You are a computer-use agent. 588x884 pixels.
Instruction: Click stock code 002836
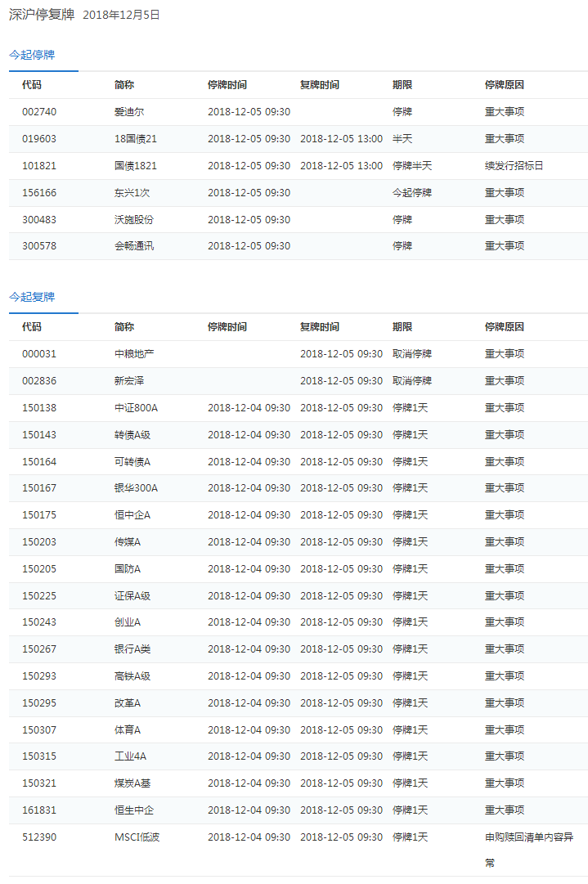pyautogui.click(x=39, y=381)
